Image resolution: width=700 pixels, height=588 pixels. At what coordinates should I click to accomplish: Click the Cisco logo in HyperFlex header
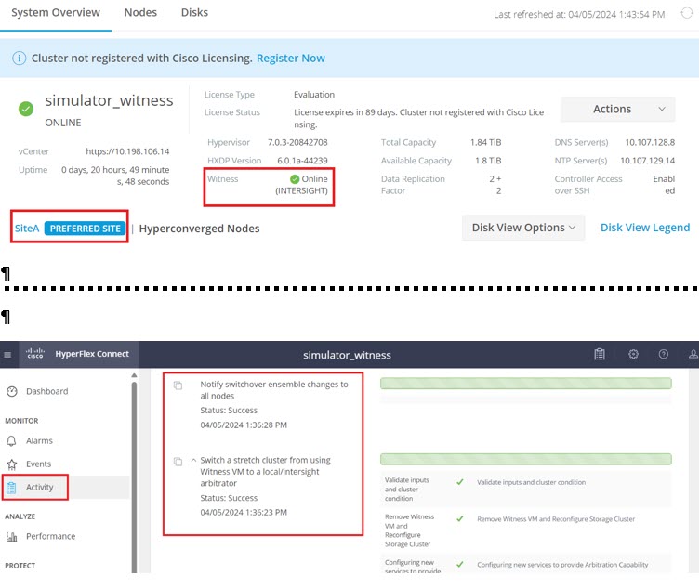tap(34, 353)
